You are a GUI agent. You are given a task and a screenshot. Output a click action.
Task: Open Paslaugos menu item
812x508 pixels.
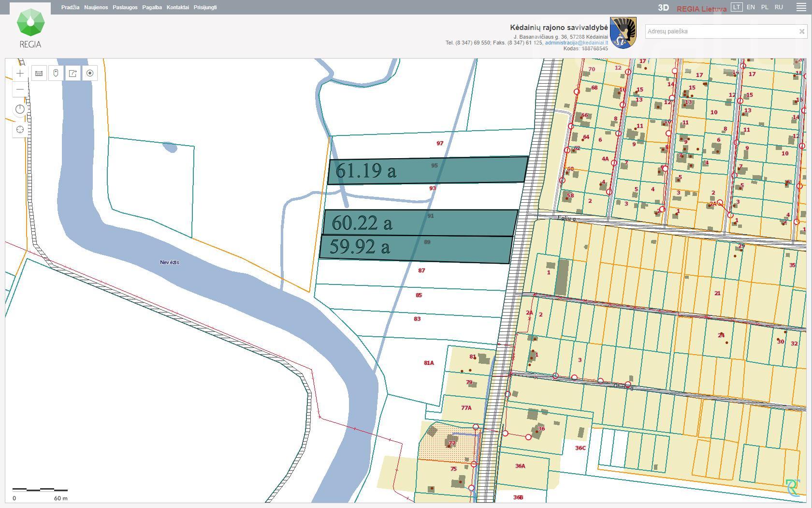coord(125,7)
